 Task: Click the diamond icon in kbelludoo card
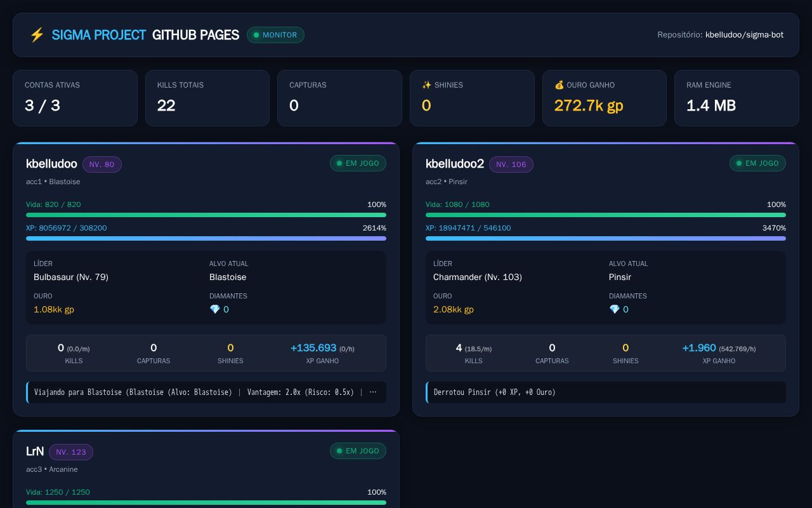tap(214, 309)
